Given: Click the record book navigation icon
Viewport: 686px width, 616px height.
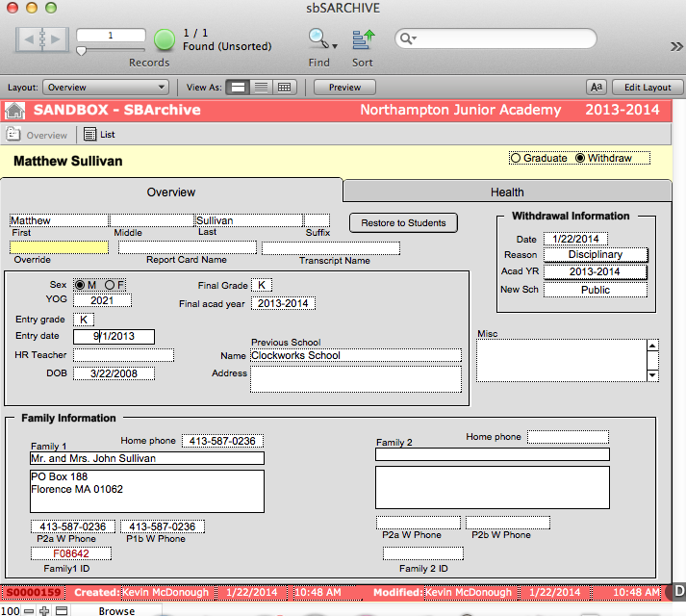Looking at the screenshot, I should (x=42, y=40).
